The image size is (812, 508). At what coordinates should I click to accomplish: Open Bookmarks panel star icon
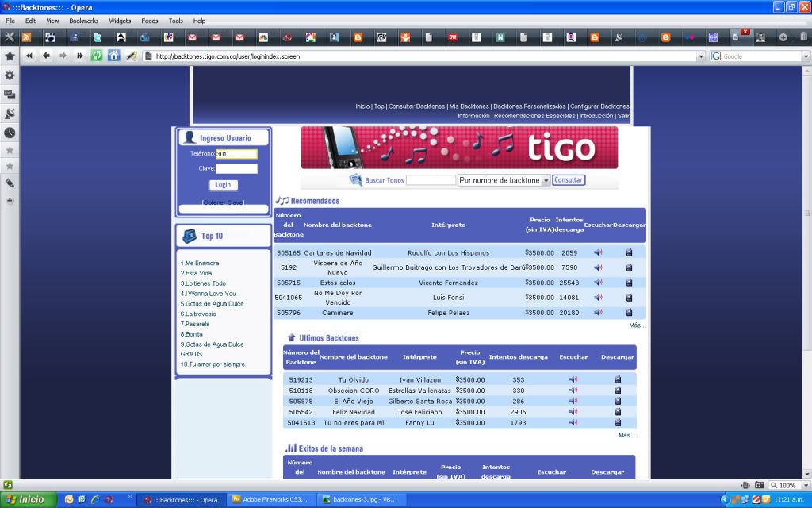[10, 56]
